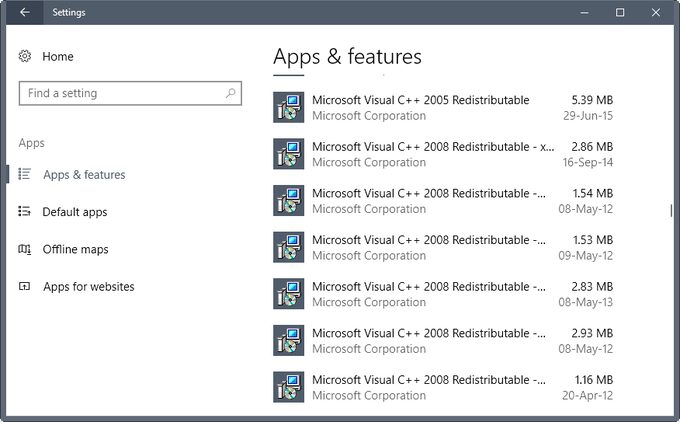Image resolution: width=680 pixels, height=422 pixels.
Task: Go to Settings Home
Action: click(57, 57)
